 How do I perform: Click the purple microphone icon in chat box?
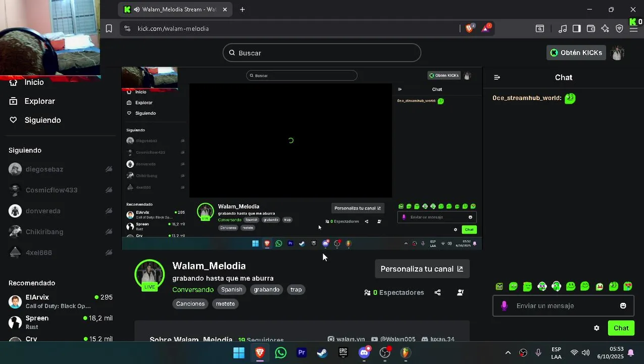[504, 306]
